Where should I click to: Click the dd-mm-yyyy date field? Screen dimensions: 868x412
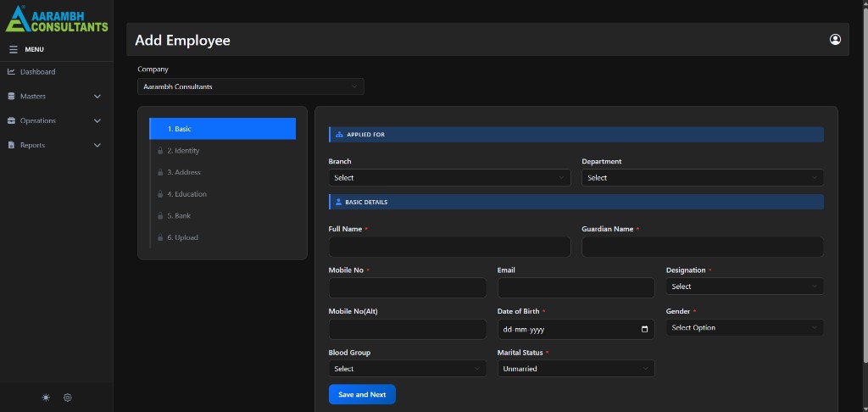click(x=576, y=330)
